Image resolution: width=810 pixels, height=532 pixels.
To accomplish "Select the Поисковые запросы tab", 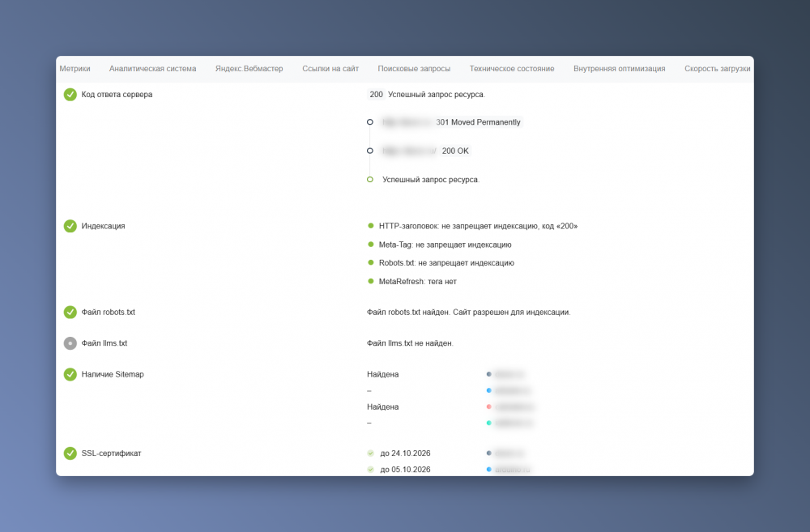I will tap(414, 69).
